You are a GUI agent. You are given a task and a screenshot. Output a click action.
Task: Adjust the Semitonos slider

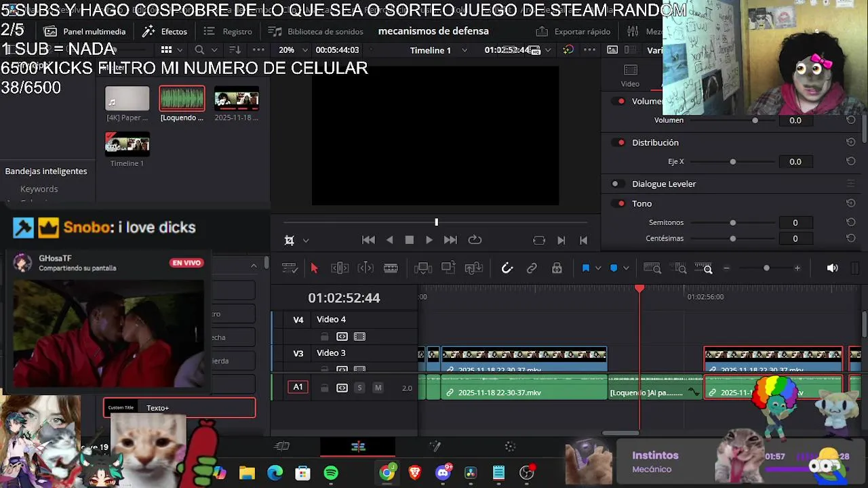coord(732,222)
